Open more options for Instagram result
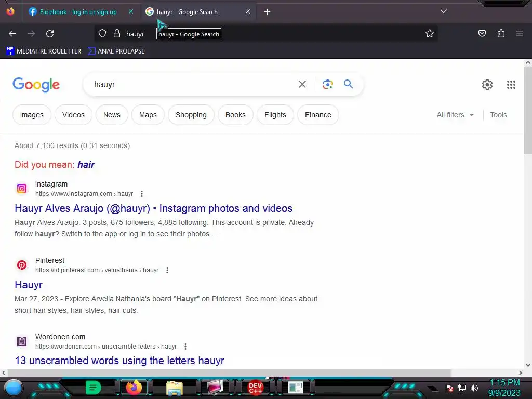The image size is (532, 399). coord(142,194)
